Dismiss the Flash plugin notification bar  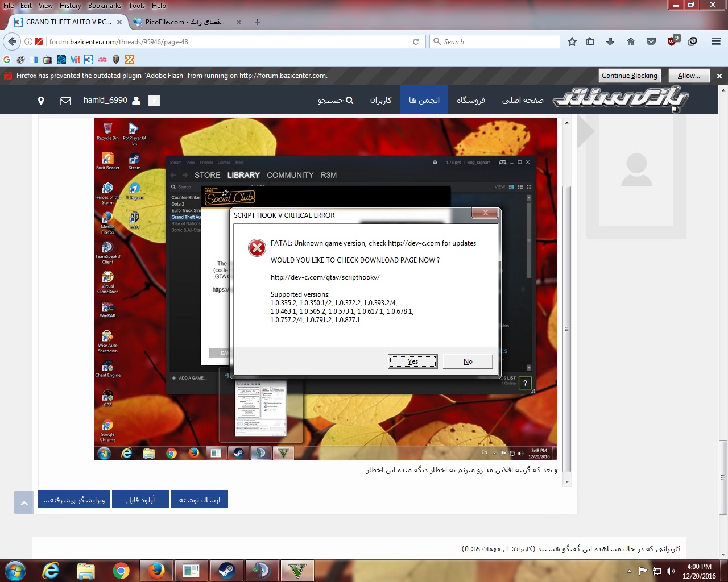(719, 76)
